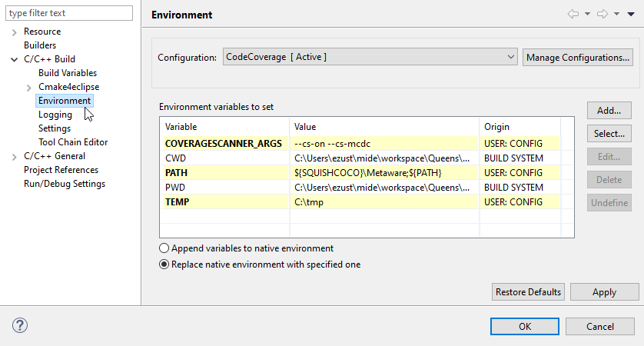Click the help question mark icon
This screenshot has width=644, height=346.
coord(19,325)
